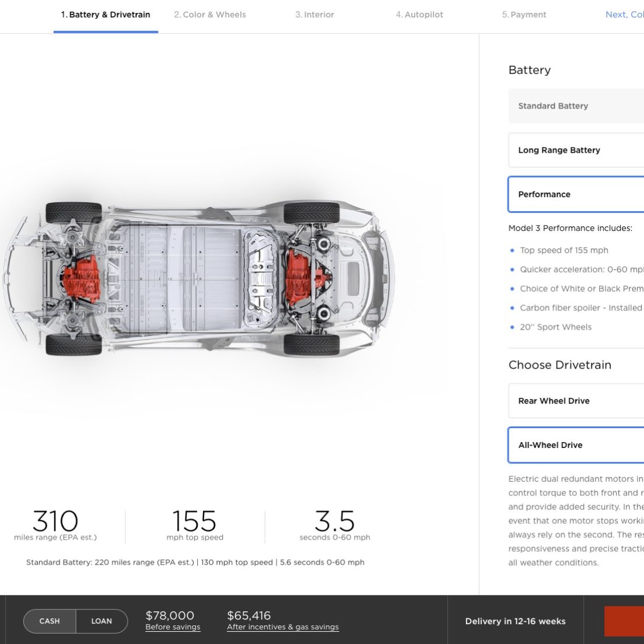Screen dimensions: 644x644
Task: Click the '20" Sport Wheels' bullet
Action: pyautogui.click(x=556, y=327)
